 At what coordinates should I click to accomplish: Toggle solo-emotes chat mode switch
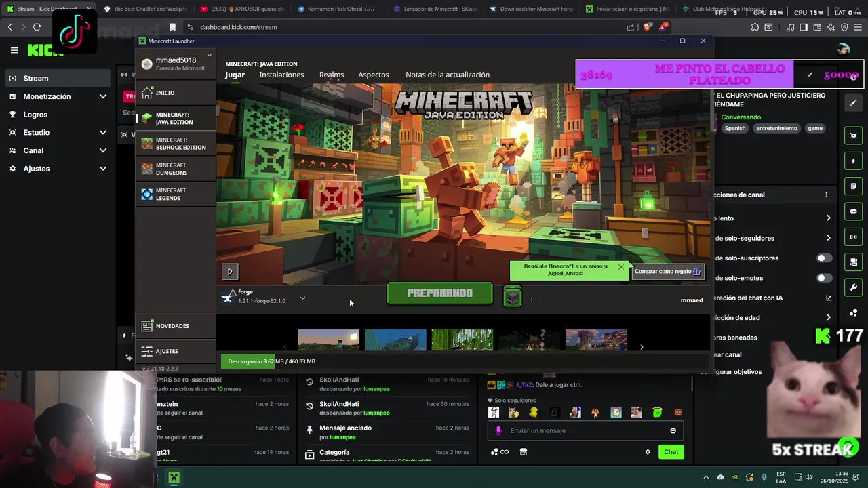(825, 278)
